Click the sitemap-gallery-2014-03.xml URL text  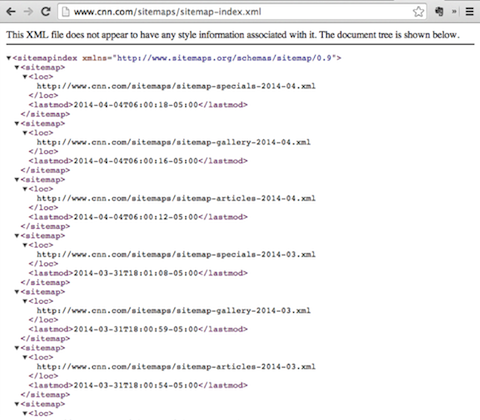(x=174, y=311)
